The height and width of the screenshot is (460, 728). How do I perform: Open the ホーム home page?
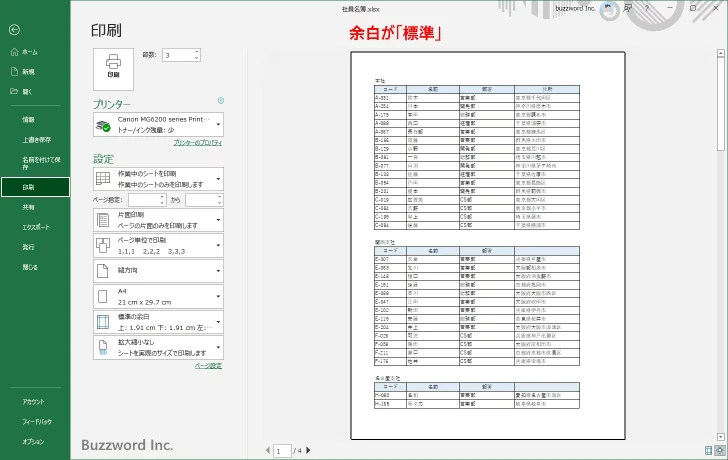(x=24, y=52)
